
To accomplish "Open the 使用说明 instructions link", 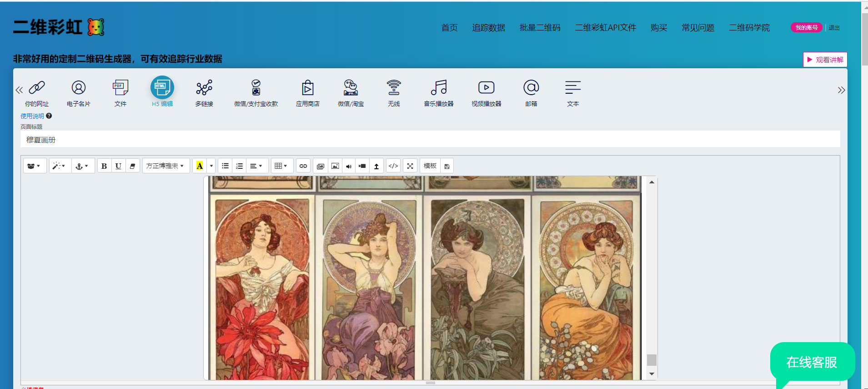I will [32, 116].
